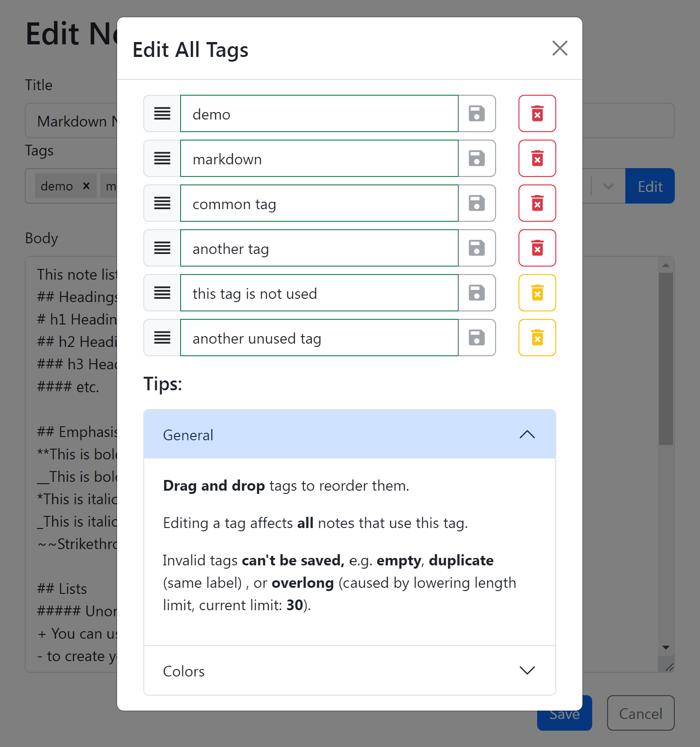Open the tag selector dropdown beside Edit
This screenshot has height=747, width=700.
608,186
